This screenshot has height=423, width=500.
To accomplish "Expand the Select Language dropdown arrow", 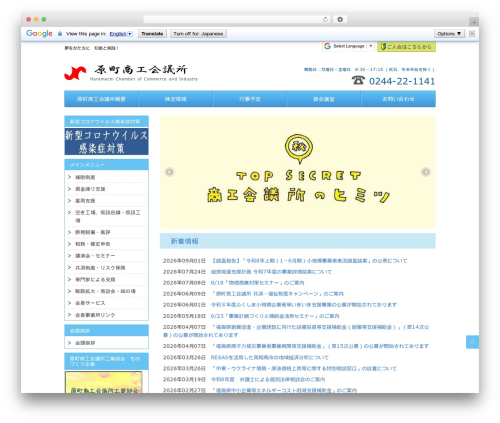I will (370, 46).
